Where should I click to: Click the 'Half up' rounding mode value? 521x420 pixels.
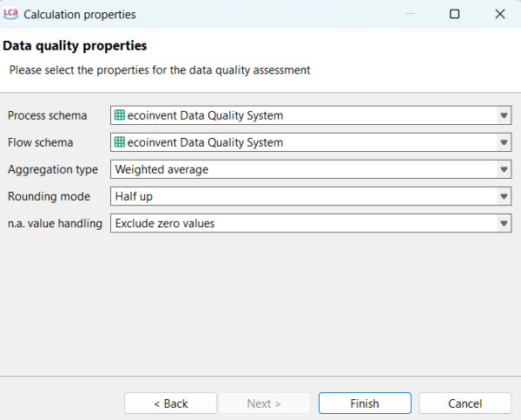[x=134, y=196]
